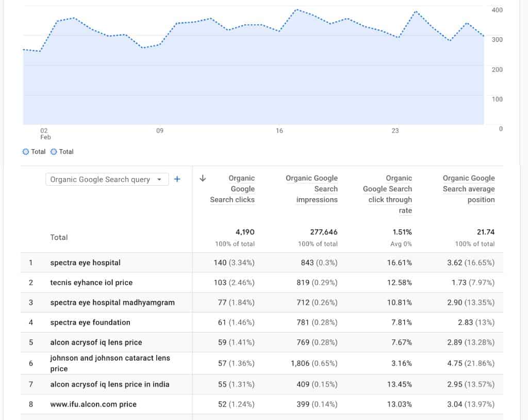Click the 140 (3.34%) clicks cell
Screen dimensions: 528x420
pyautogui.click(x=234, y=263)
